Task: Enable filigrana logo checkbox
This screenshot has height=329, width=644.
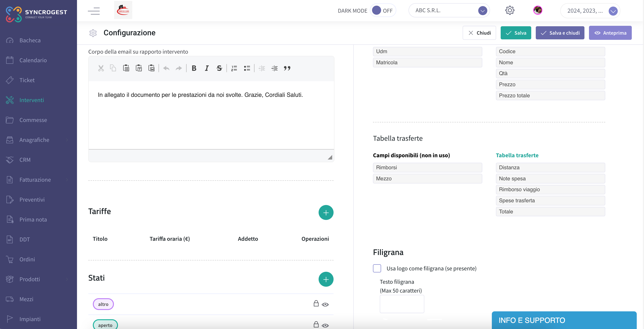Action: pos(377,268)
